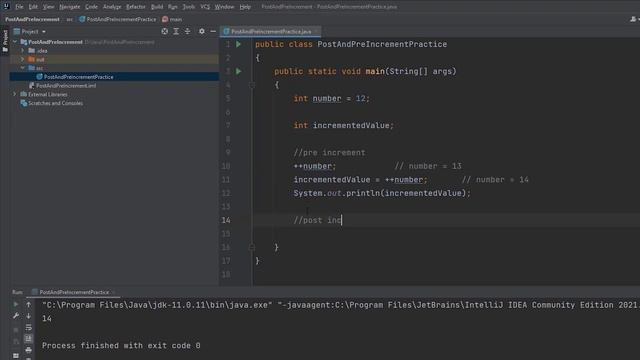Expand the out folder

(23, 59)
